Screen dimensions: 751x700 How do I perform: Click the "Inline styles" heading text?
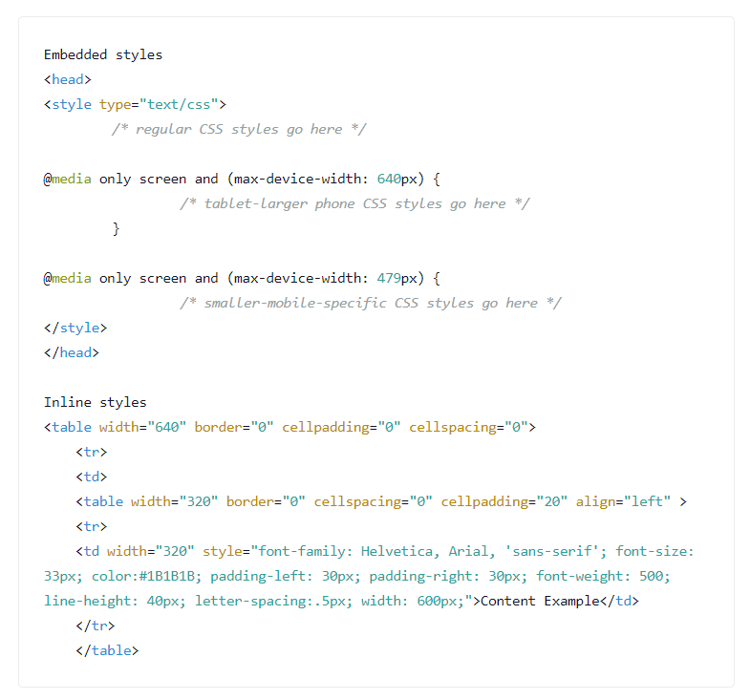(95, 402)
